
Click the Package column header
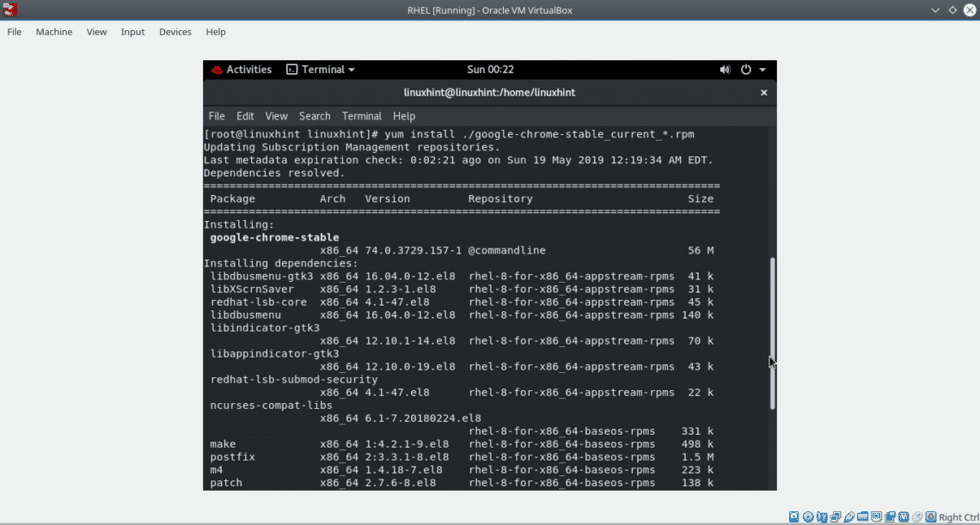[x=232, y=198]
